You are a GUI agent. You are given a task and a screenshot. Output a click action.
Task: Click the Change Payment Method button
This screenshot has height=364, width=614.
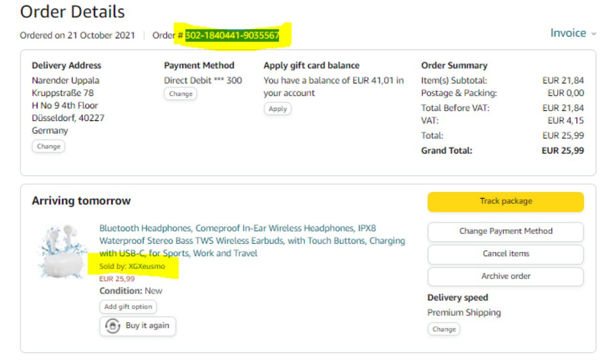[506, 231]
